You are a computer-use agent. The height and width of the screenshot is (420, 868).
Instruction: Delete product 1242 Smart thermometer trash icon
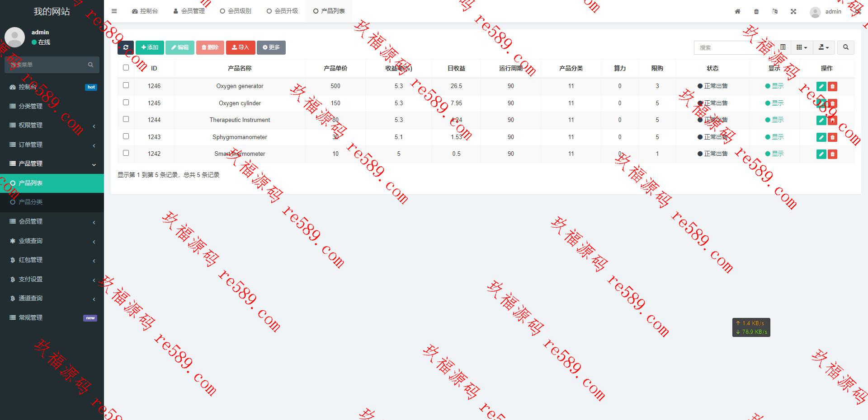832,154
